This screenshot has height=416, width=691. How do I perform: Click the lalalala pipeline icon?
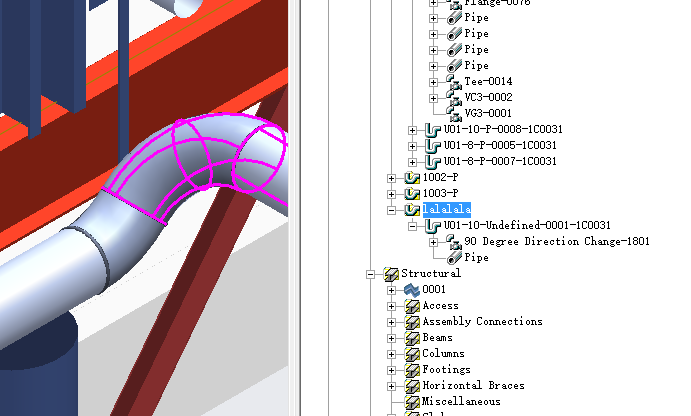412,210
